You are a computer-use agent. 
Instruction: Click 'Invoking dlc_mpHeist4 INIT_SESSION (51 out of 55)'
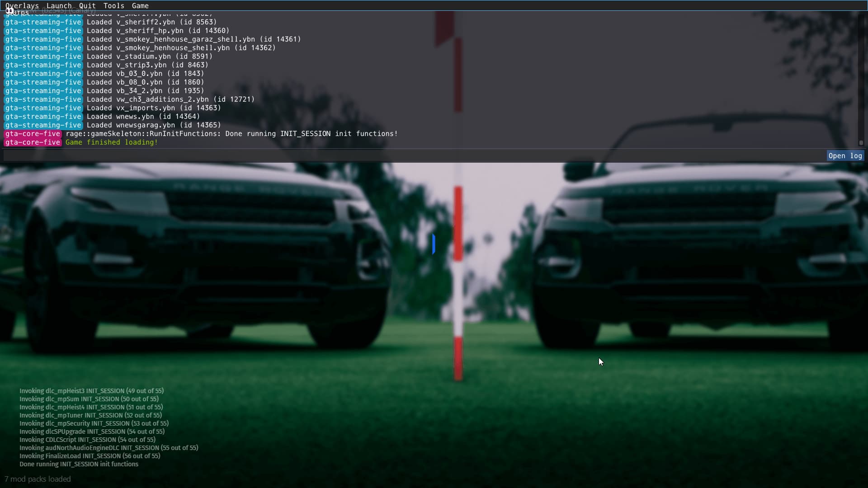[91, 407]
